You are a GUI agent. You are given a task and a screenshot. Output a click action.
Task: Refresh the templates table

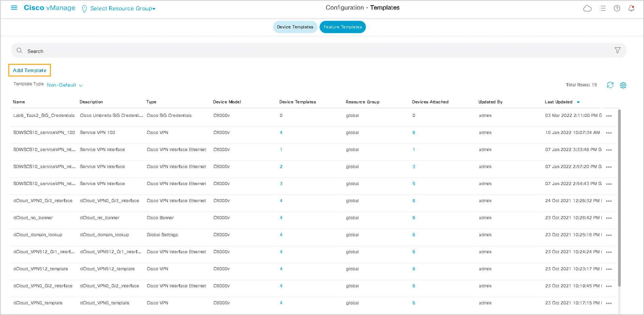coord(610,85)
